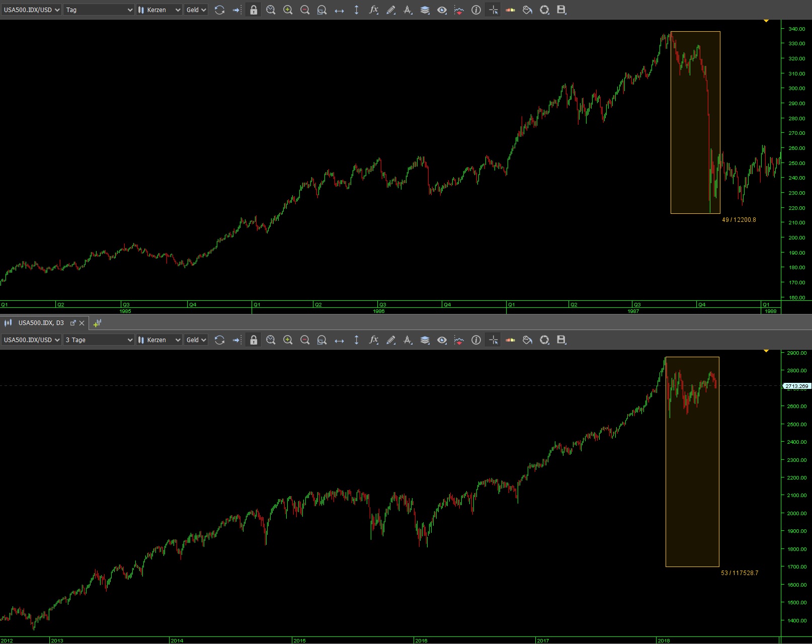Open the candle color settings icon
Viewport: 812px width, 644px height.
[x=510, y=10]
